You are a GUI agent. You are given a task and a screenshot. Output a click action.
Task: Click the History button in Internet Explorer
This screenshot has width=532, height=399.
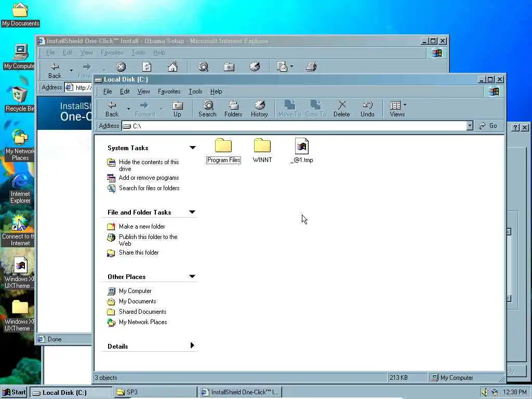255,67
